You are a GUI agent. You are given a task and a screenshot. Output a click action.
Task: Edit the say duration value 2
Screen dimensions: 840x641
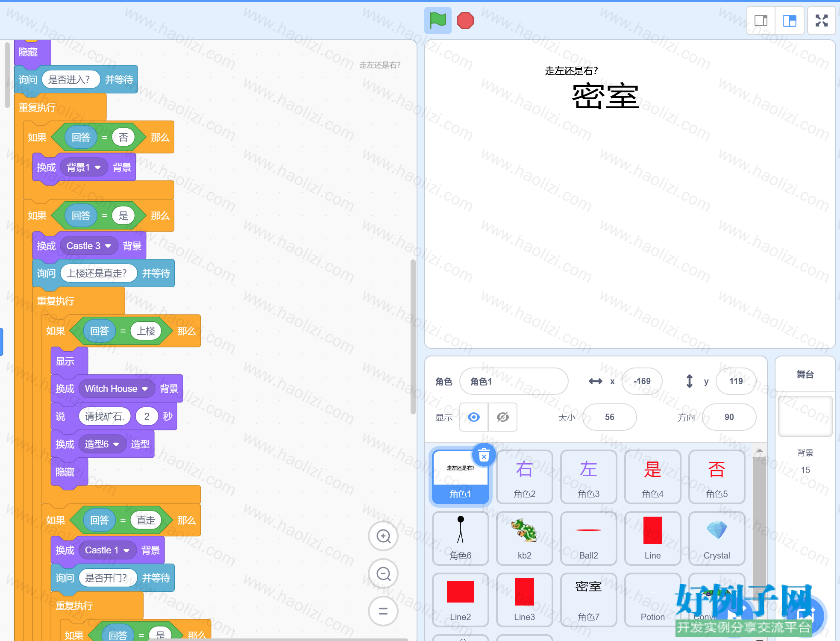[147, 416]
